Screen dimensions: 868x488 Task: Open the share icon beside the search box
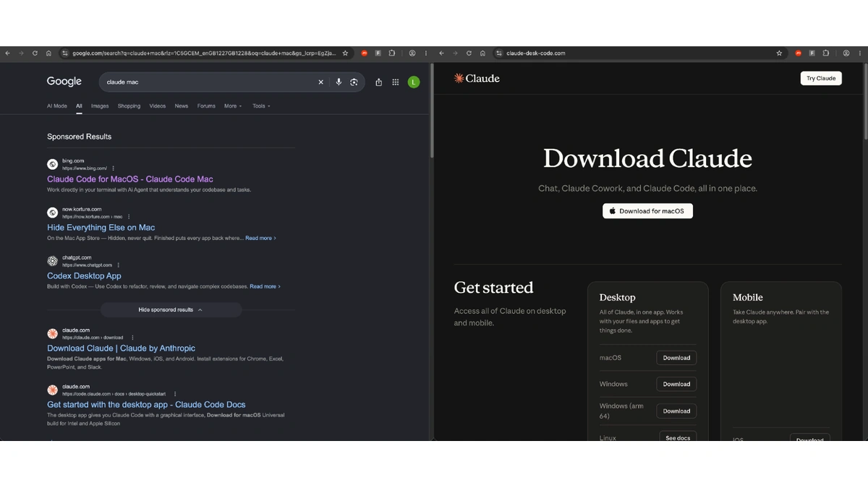379,82
